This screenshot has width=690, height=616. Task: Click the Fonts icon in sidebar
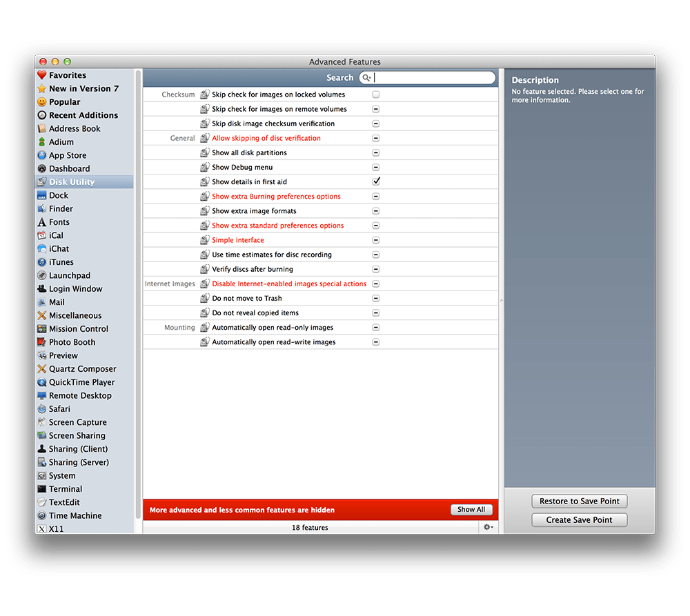(x=42, y=222)
